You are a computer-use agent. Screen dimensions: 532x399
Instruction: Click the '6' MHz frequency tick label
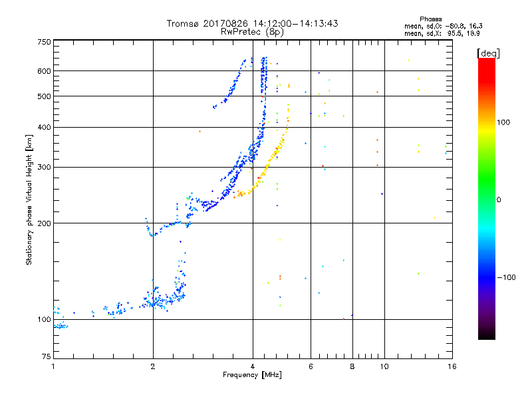(311, 366)
